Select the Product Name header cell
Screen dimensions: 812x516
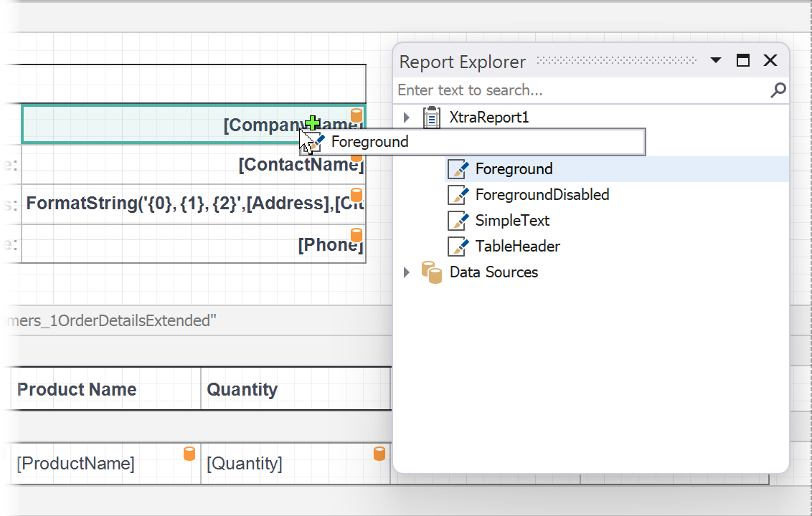pos(105,390)
